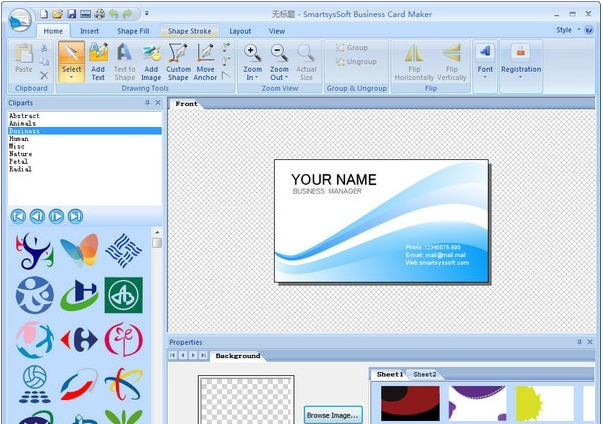This screenshot has height=424, width=603.
Task: Pick the yellow splat background thumbnail
Action: (545, 403)
